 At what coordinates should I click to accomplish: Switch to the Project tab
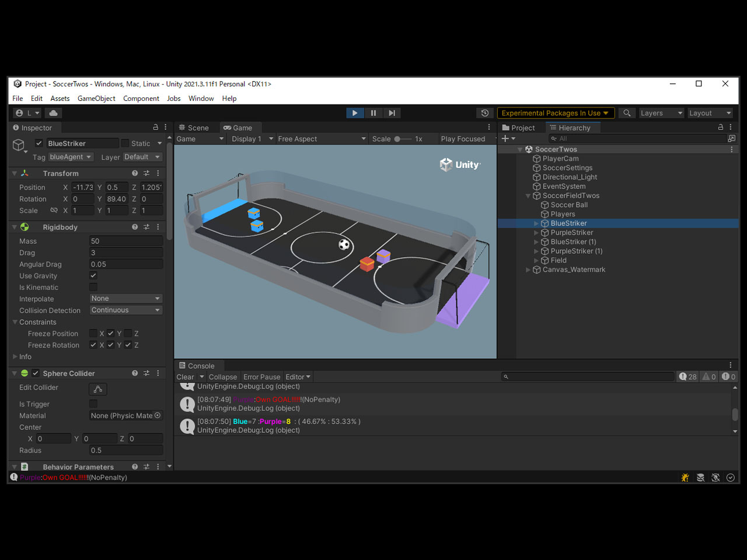coord(518,128)
